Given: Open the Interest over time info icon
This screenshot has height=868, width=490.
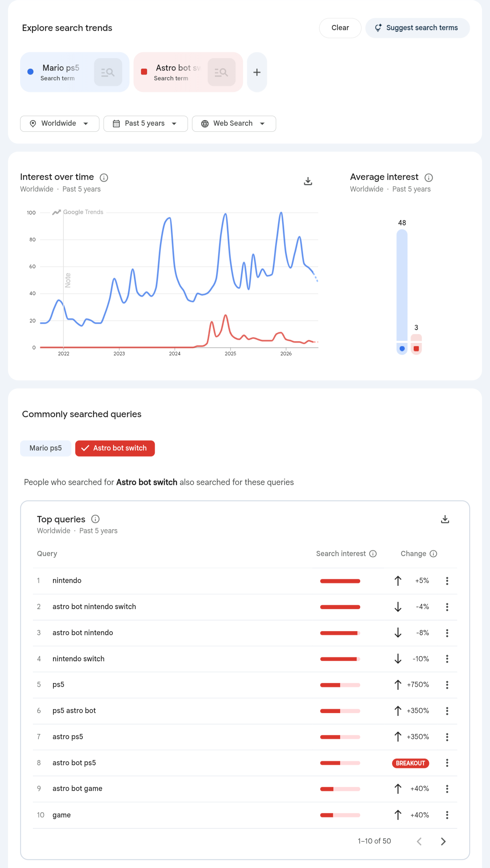Looking at the screenshot, I should click(x=104, y=177).
